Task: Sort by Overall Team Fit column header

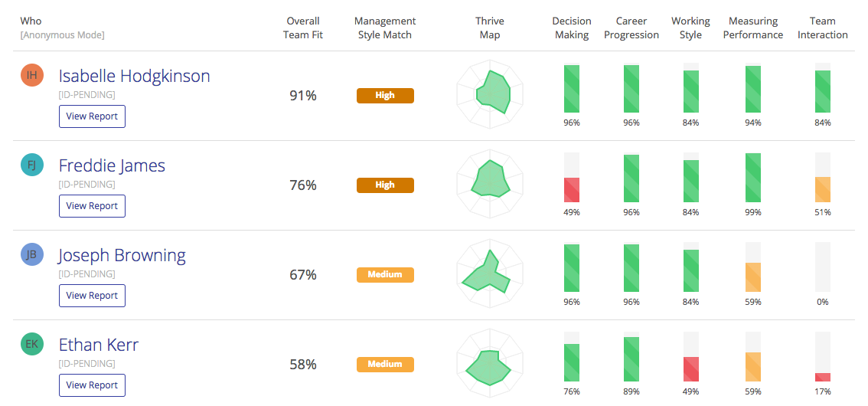Action: click(305, 28)
